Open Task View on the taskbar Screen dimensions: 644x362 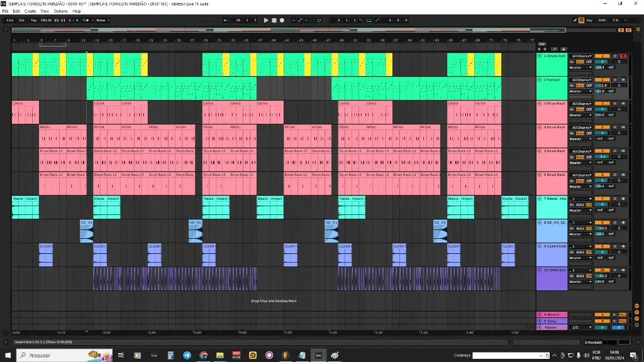[121, 355]
